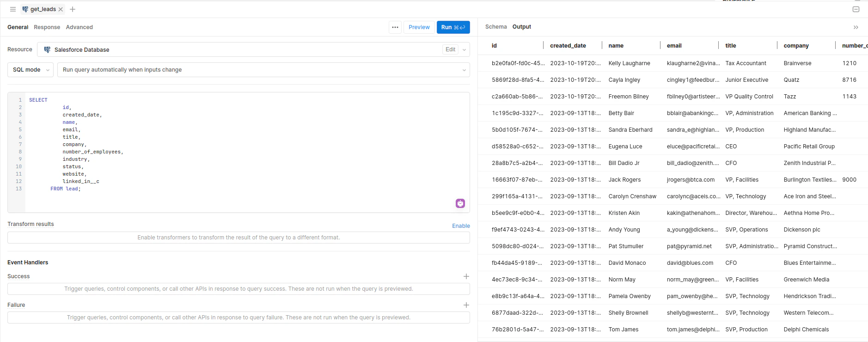This screenshot has width=868, height=342.
Task: Click the Pacific Retail Group company cell
Action: pos(809,147)
